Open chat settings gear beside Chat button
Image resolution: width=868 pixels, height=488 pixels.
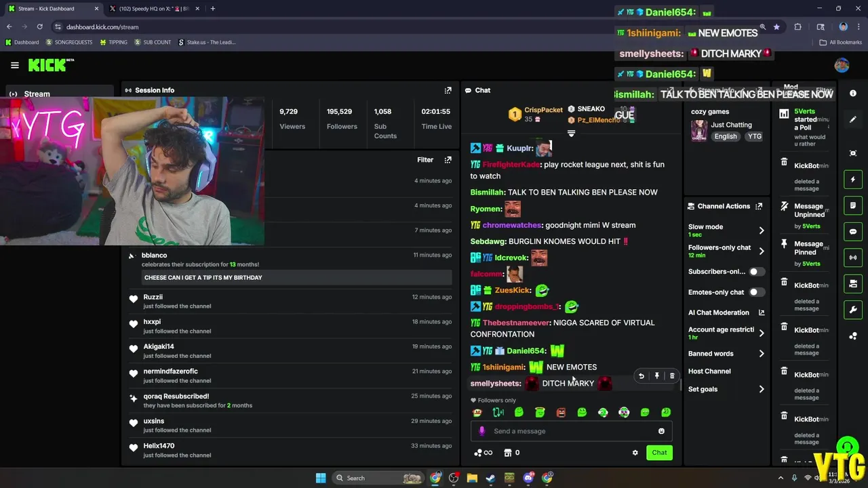pos(635,453)
